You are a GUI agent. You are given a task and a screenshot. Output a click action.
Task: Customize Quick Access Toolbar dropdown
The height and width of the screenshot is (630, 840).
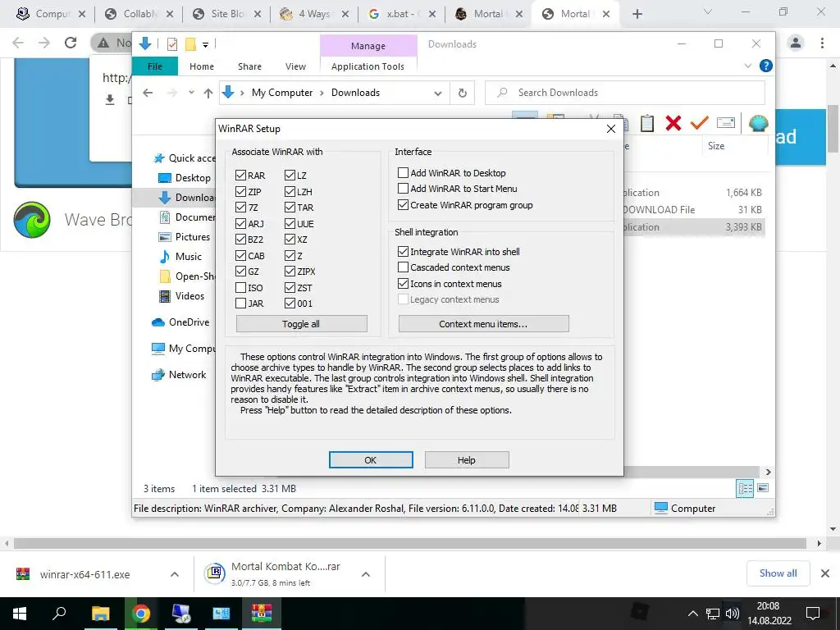tap(205, 45)
